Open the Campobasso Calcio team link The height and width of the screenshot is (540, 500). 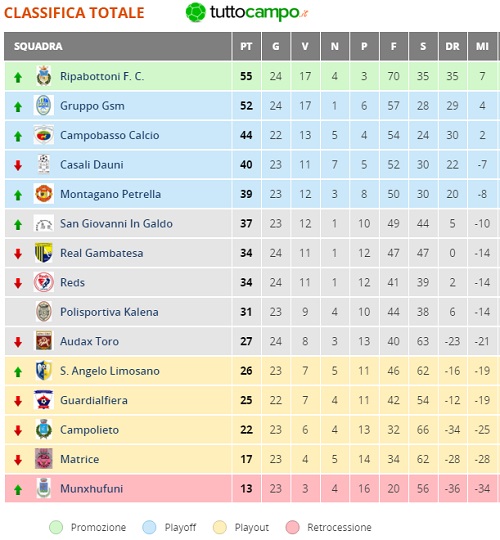tap(110, 135)
